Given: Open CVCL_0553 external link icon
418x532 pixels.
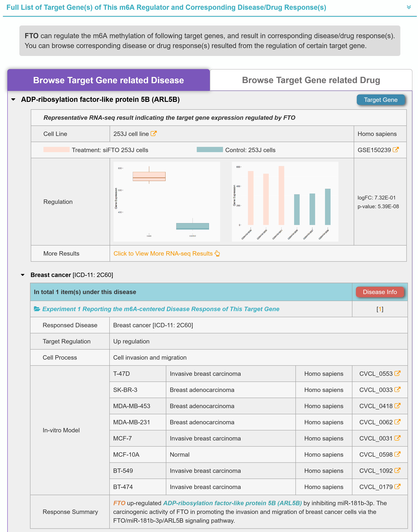Looking at the screenshot, I should [397, 373].
